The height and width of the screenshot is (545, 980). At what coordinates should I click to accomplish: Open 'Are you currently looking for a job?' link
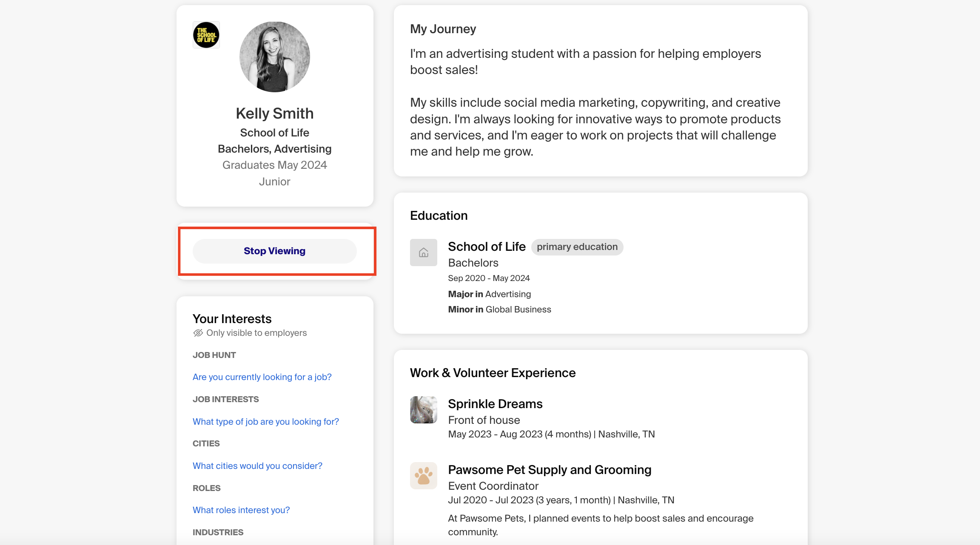pos(262,377)
